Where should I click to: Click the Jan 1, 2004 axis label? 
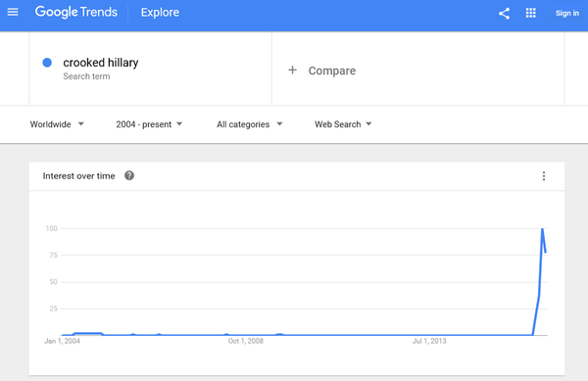coord(63,341)
